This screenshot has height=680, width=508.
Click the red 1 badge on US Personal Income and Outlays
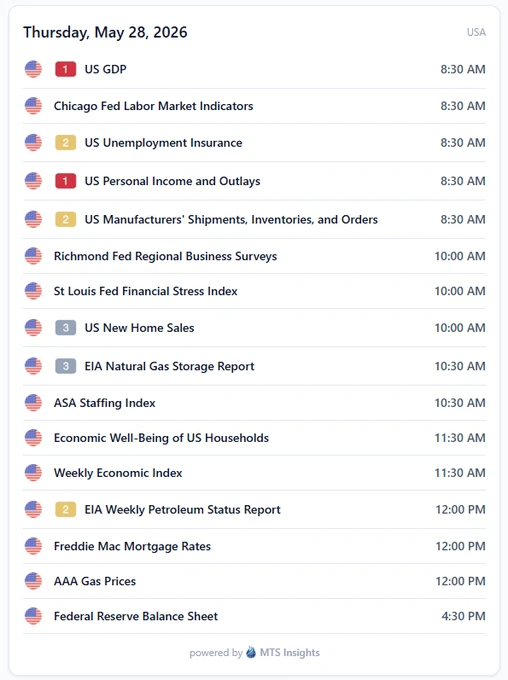coord(66,181)
